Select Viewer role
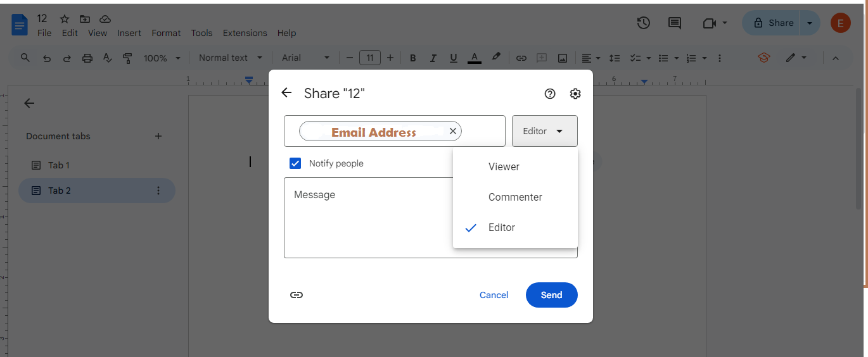This screenshot has height=357, width=868. click(x=515, y=167)
